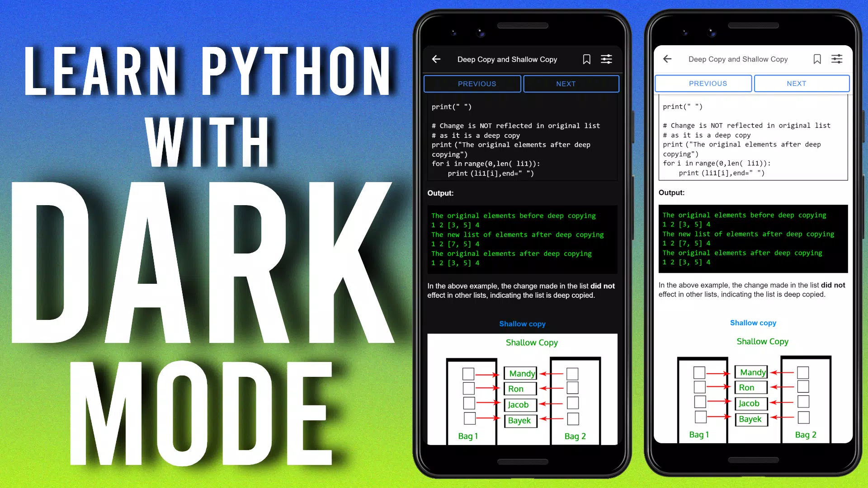The image size is (868, 488).
Task: Tap back arrow on light mode phone
Action: (x=667, y=59)
